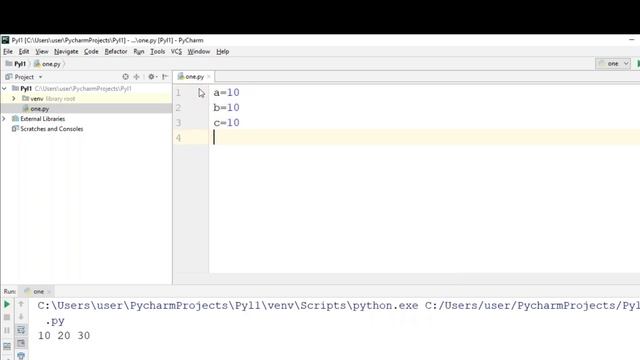Screen dimensions: 640x360
Task: Open the Code menu
Action: pyautogui.click(x=91, y=51)
